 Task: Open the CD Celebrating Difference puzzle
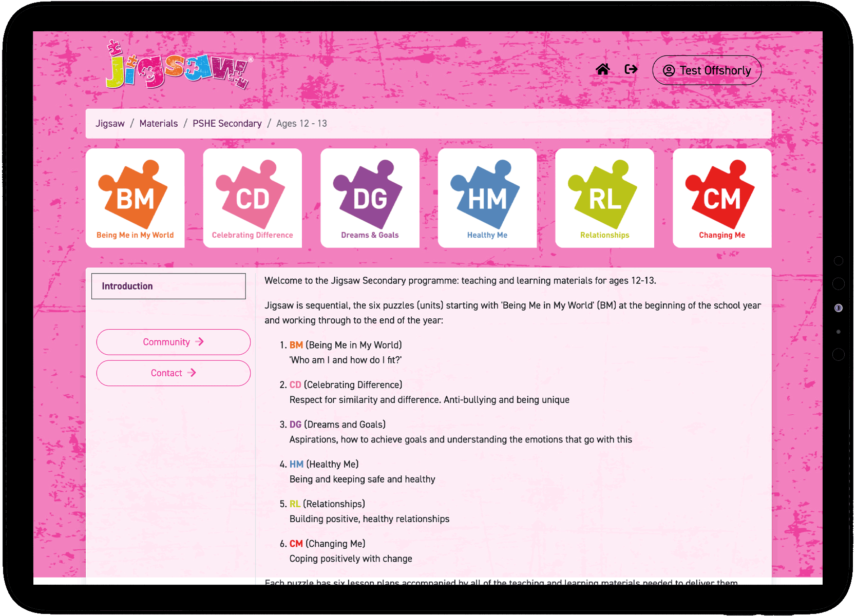point(253,198)
